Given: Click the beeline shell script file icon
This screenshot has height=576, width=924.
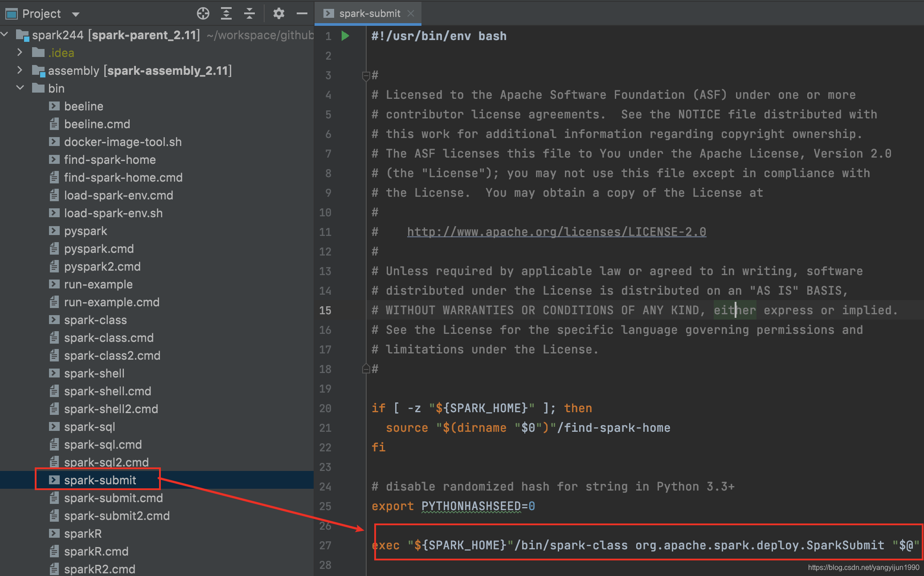Looking at the screenshot, I should (54, 106).
